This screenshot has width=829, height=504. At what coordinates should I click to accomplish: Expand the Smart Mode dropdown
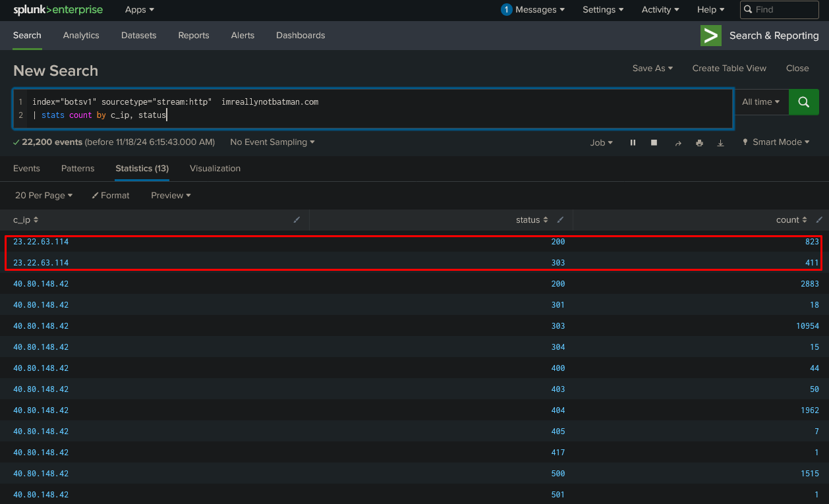click(776, 142)
